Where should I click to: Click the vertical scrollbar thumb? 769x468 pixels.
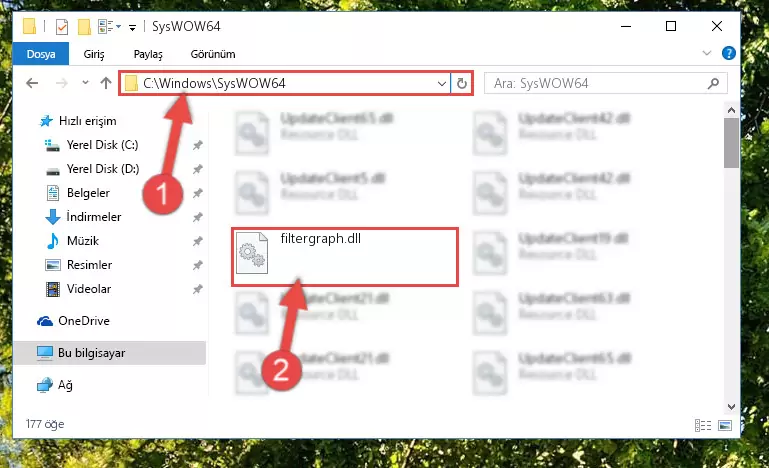pos(731,143)
